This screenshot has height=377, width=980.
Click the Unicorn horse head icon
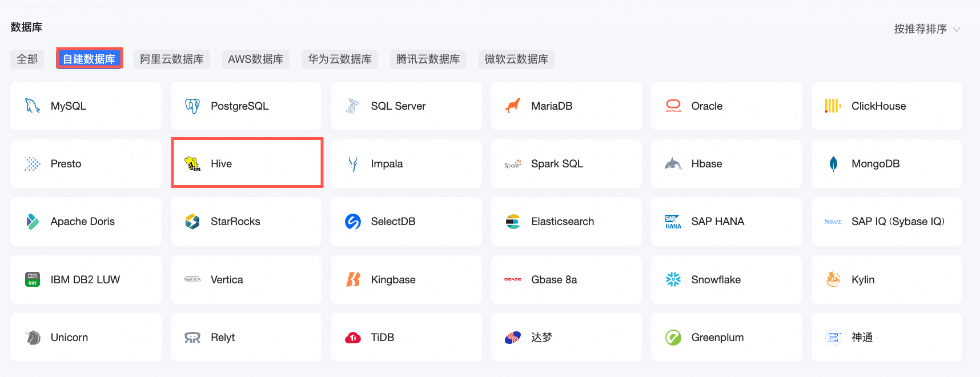tap(33, 338)
